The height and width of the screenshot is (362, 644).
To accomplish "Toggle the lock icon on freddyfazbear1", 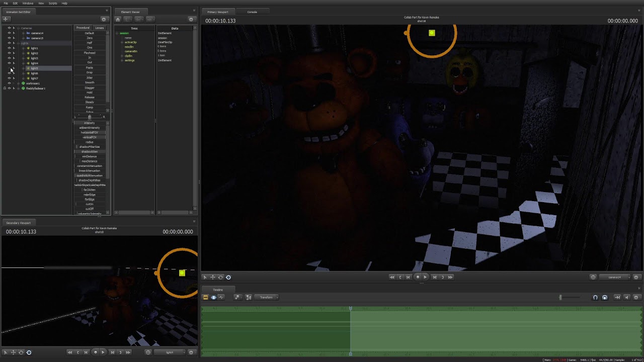I will 5,88.
